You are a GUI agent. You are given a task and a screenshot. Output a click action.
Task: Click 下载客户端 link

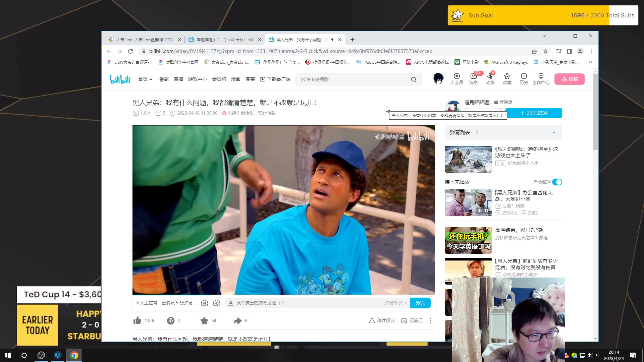point(275,79)
